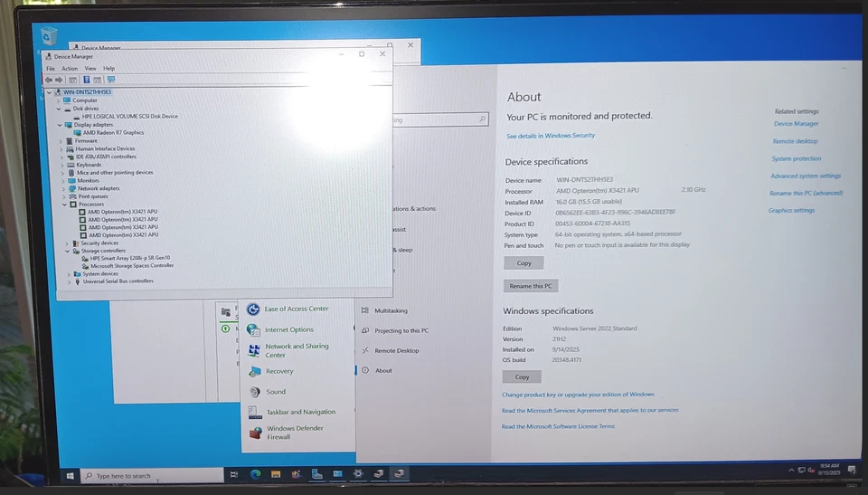Click Change product key or upgrade link

tap(578, 395)
